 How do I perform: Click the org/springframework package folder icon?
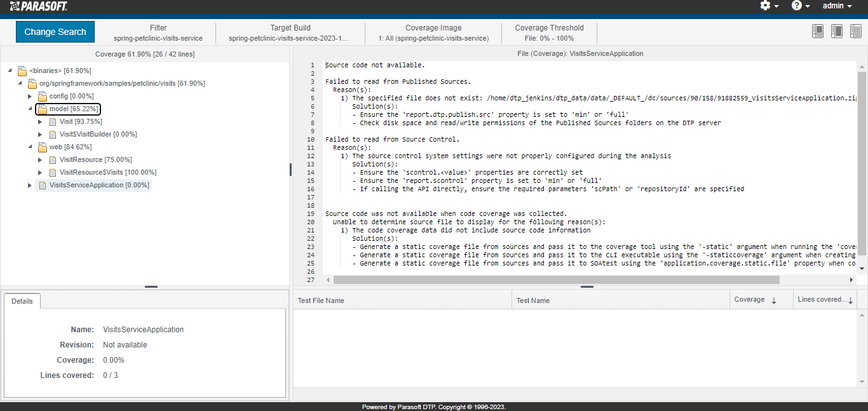coord(32,83)
